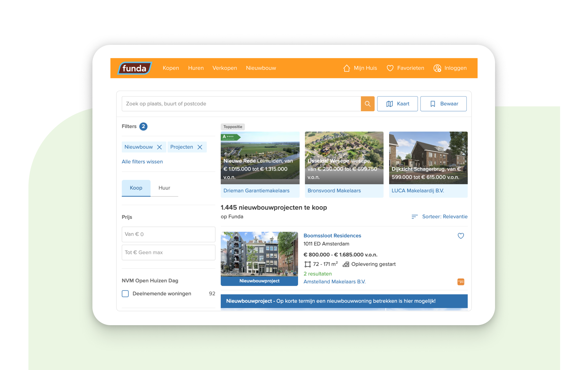Click the funda logo
Image resolution: width=588 pixels, height=370 pixels.
pos(134,68)
